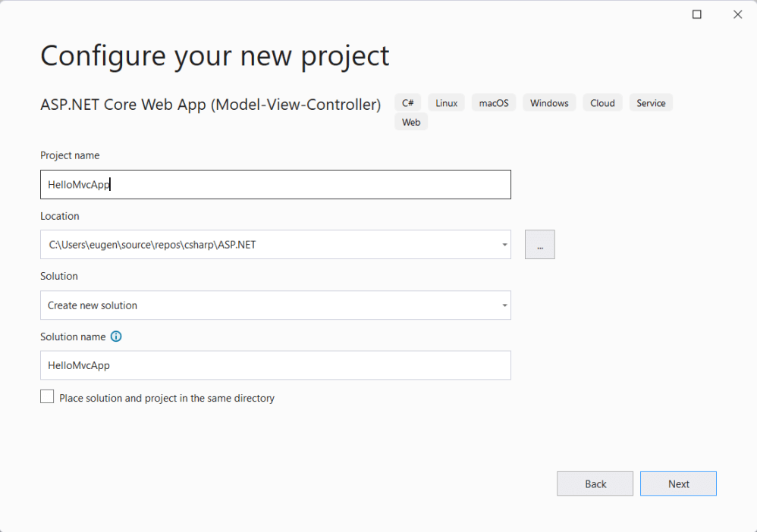Click the Cloud project type tag
The width and height of the screenshot is (757, 532).
602,103
